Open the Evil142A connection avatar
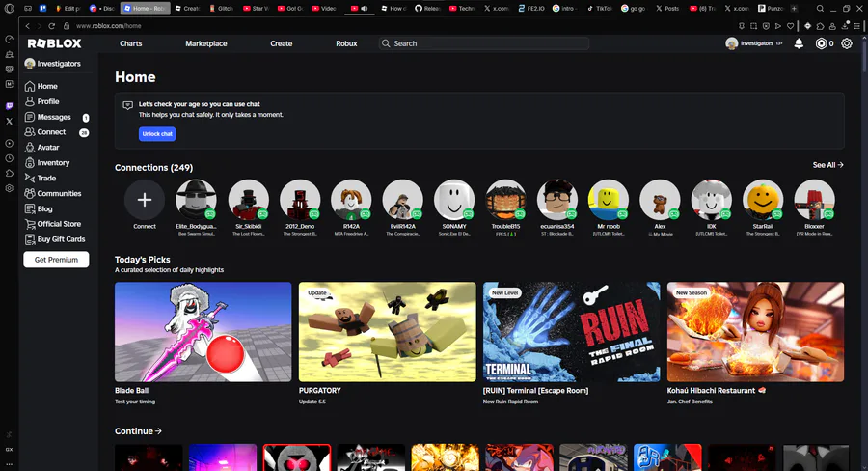 [402, 200]
